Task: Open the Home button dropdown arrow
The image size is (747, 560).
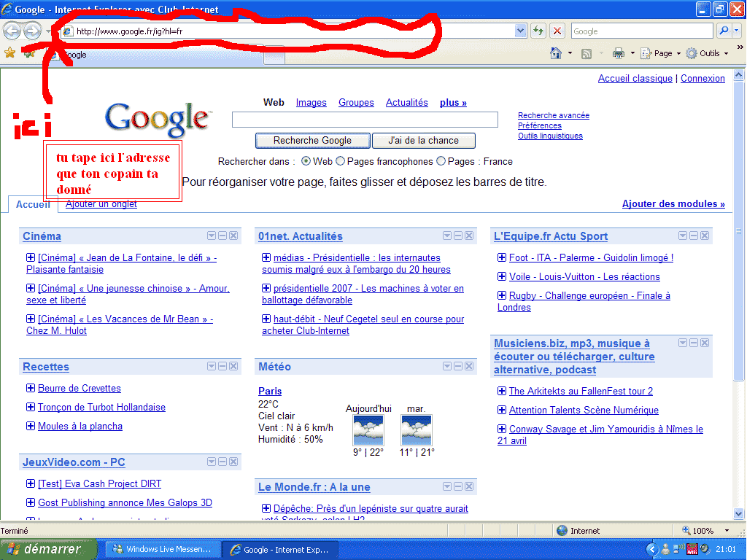Action: 570,53
